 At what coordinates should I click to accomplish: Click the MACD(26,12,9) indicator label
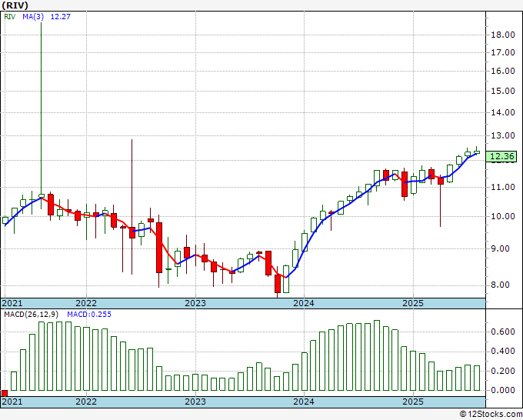click(32, 315)
